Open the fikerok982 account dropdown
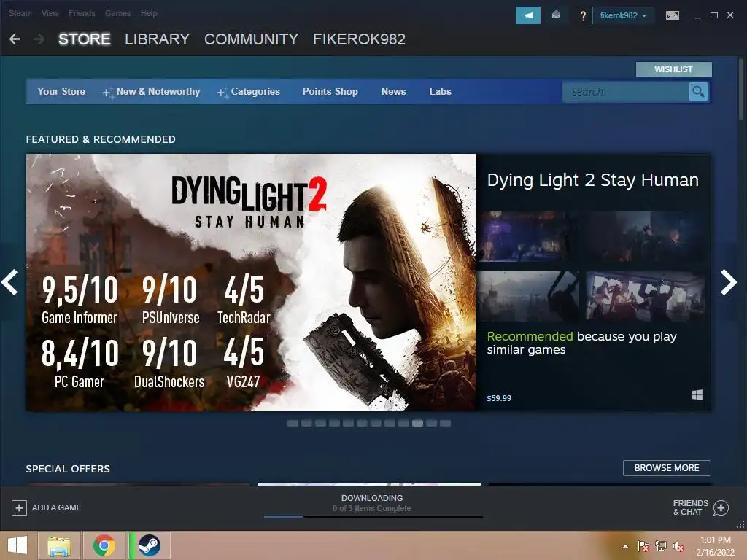This screenshot has width=747, height=560. click(x=623, y=15)
